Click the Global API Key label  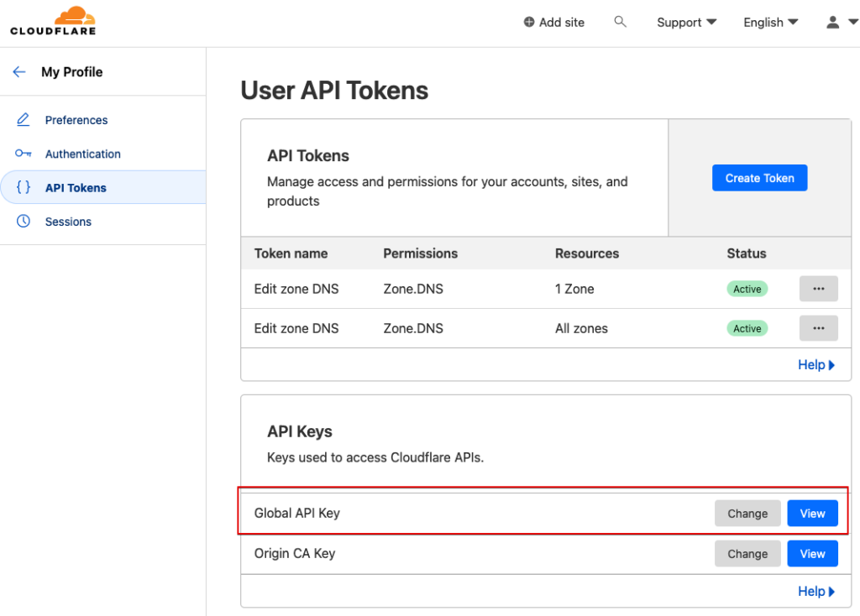click(296, 513)
